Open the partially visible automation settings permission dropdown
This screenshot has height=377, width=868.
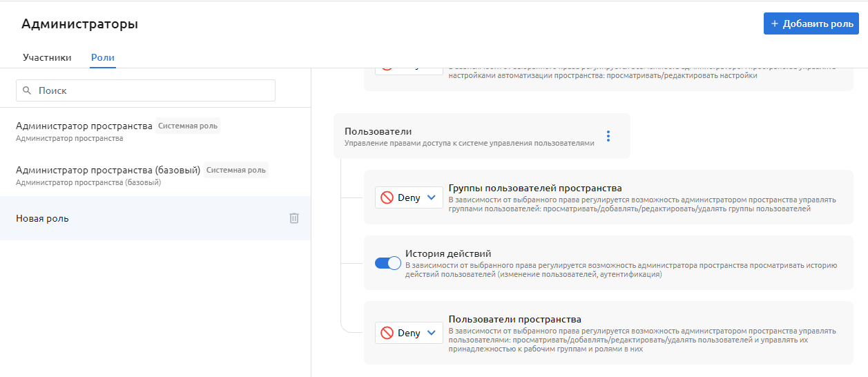tap(409, 68)
